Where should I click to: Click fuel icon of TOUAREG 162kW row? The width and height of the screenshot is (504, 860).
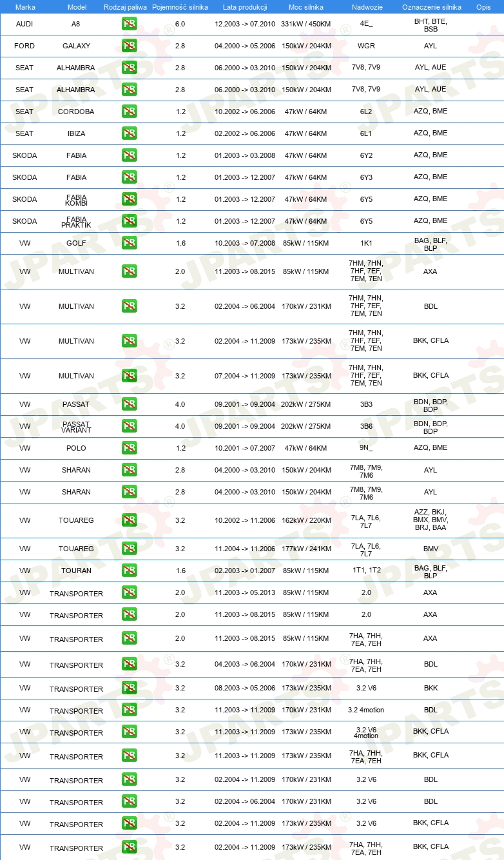coord(129,520)
